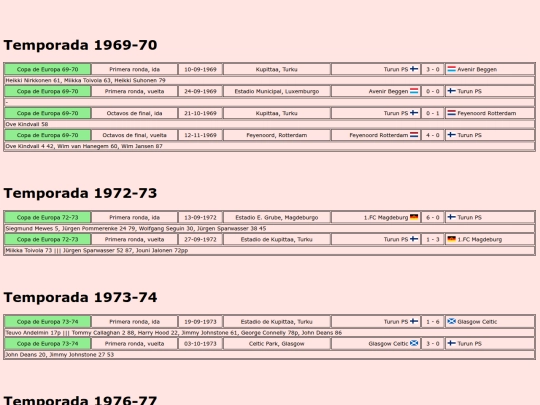Click venue 'Feyenoord, Rotterdam'
This screenshot has height=405, width=540.
pos(277,135)
